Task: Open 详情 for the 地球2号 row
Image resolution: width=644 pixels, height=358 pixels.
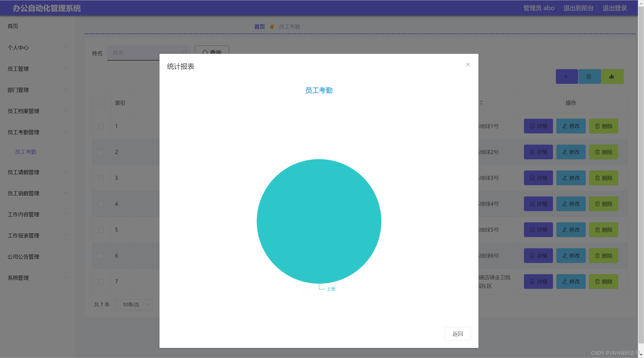Action: [x=538, y=152]
